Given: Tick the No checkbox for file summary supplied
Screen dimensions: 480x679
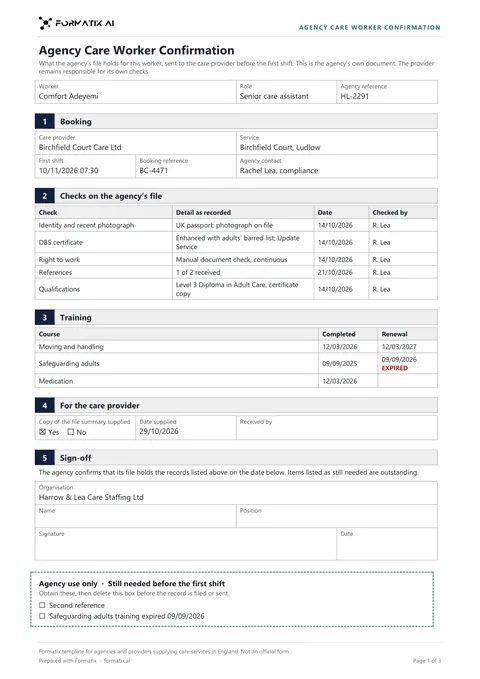Looking at the screenshot, I should pos(71,432).
